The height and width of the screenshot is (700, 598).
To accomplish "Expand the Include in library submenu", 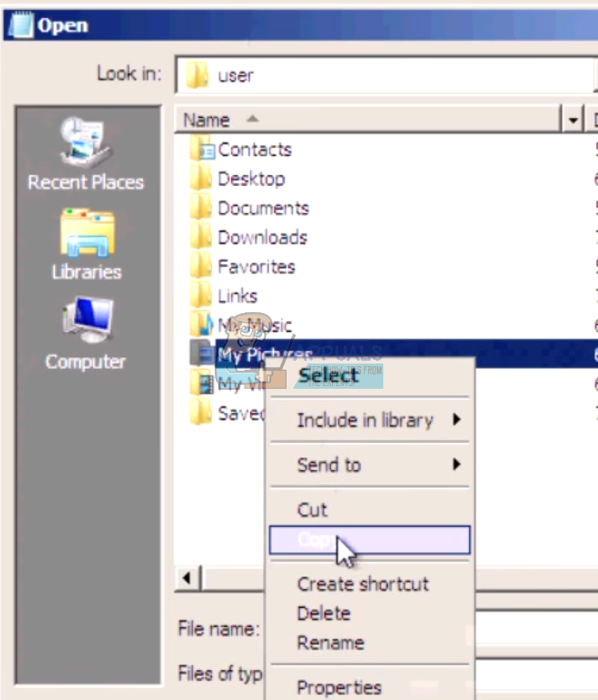I will pos(370,420).
